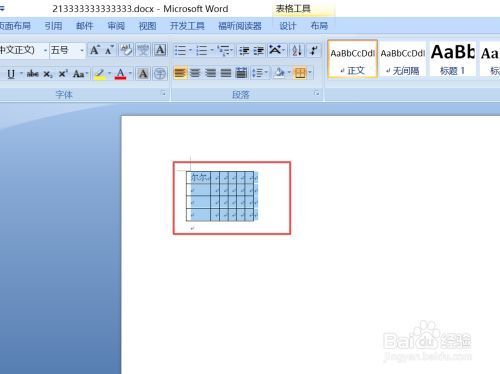The height and width of the screenshot is (374, 500).
Task: Select the superscript icon
Action: coord(63,74)
